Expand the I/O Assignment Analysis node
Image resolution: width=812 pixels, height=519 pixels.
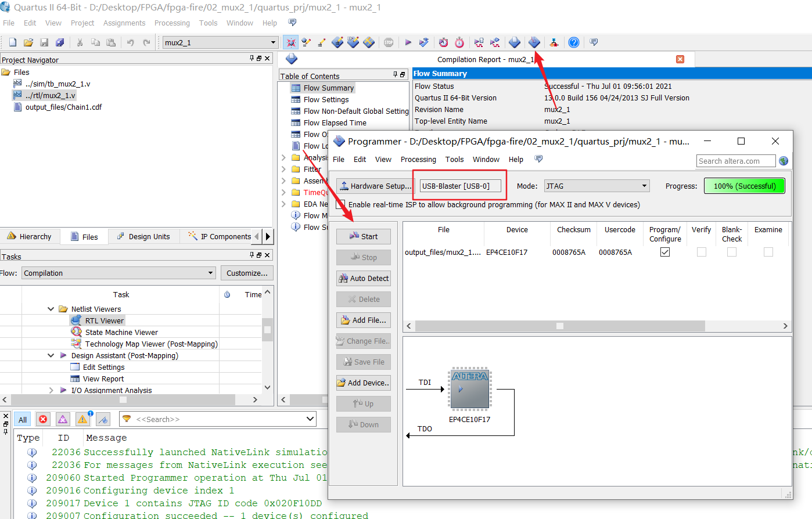(51, 390)
